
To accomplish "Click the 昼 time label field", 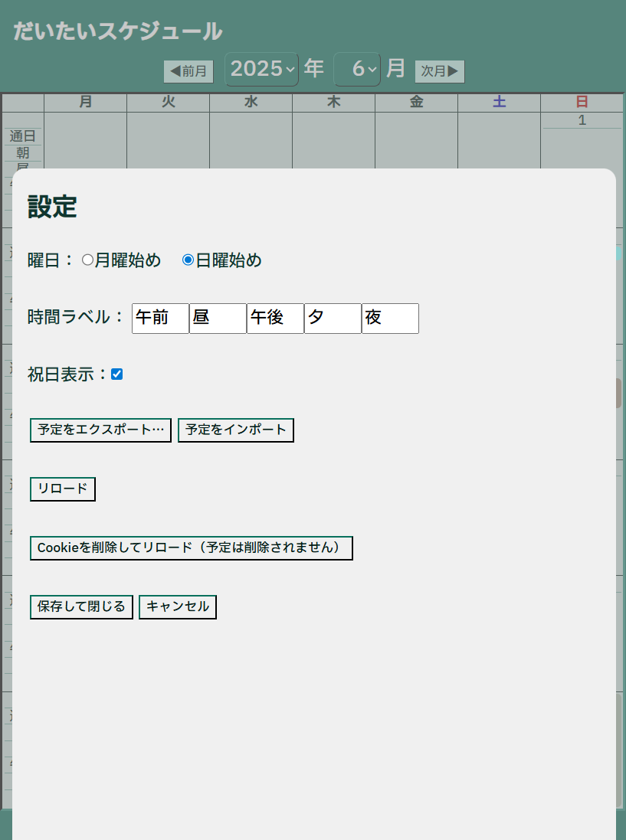I will (218, 319).
